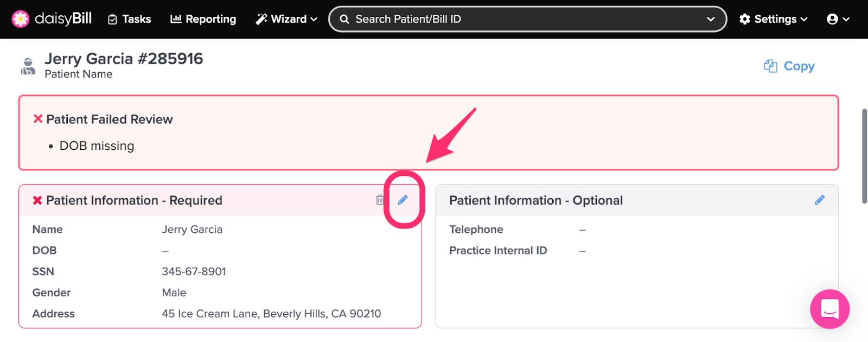The width and height of the screenshot is (868, 342).
Task: Click the Settings gear icon
Action: [745, 19]
